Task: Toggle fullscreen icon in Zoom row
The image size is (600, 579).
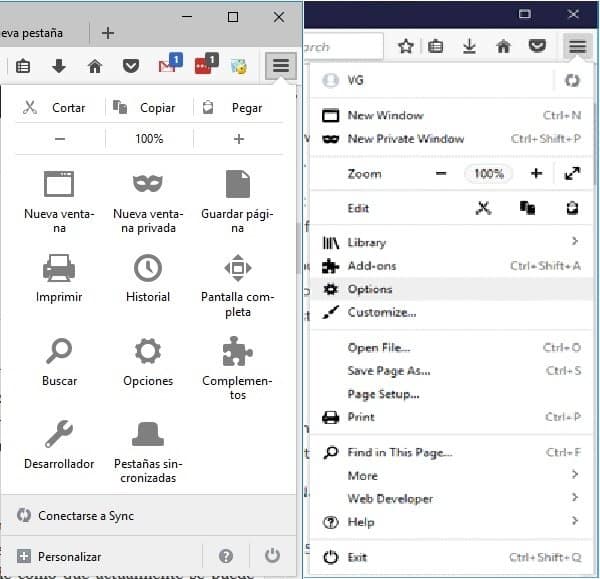Action: click(572, 173)
